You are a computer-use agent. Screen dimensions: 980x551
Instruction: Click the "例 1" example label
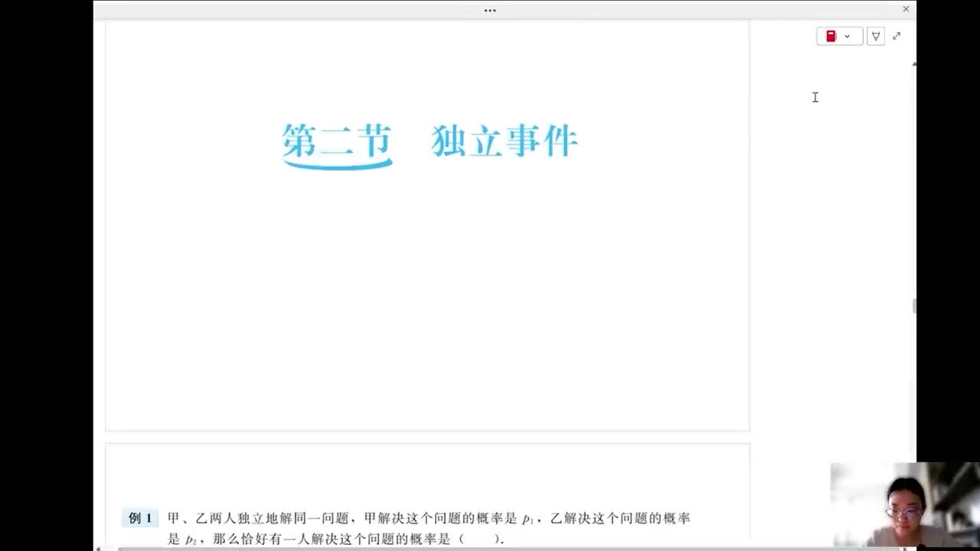140,518
